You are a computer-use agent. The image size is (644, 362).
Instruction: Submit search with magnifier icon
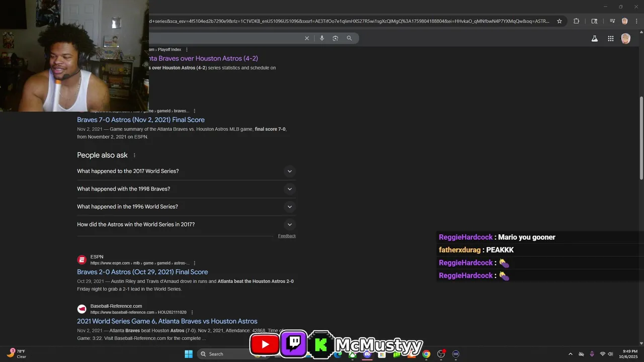coord(349,38)
